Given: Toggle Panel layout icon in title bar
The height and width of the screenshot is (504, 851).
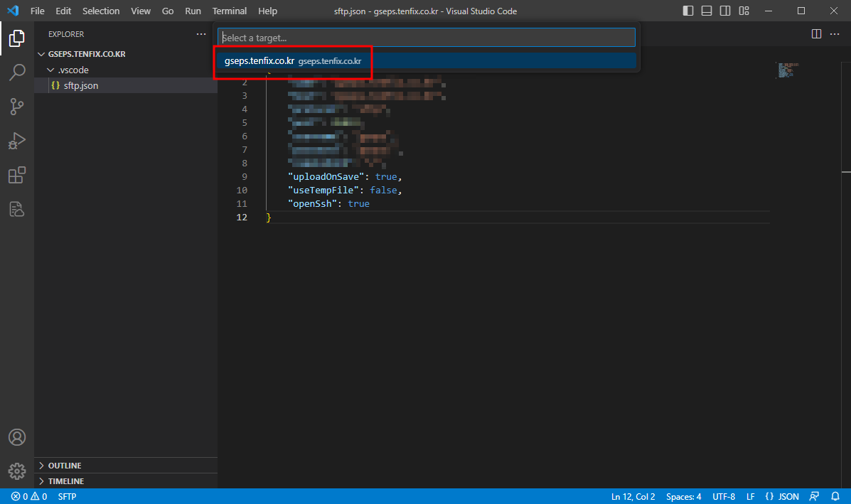Looking at the screenshot, I should tap(706, 11).
